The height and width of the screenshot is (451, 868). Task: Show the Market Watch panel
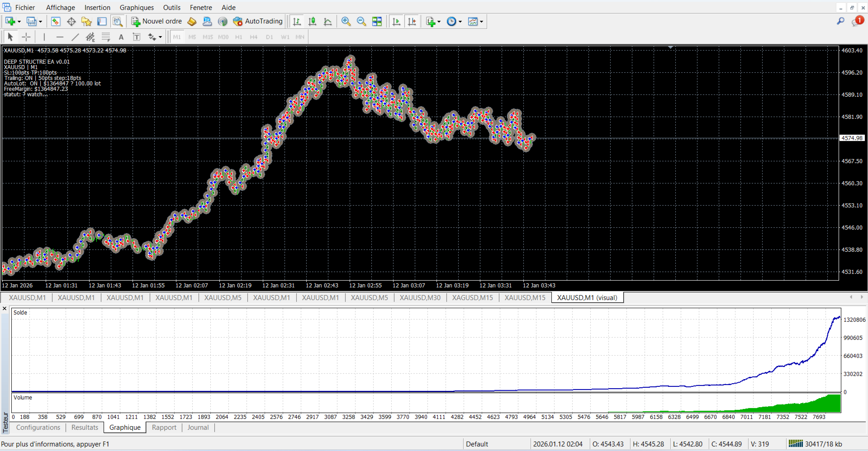pyautogui.click(x=56, y=21)
